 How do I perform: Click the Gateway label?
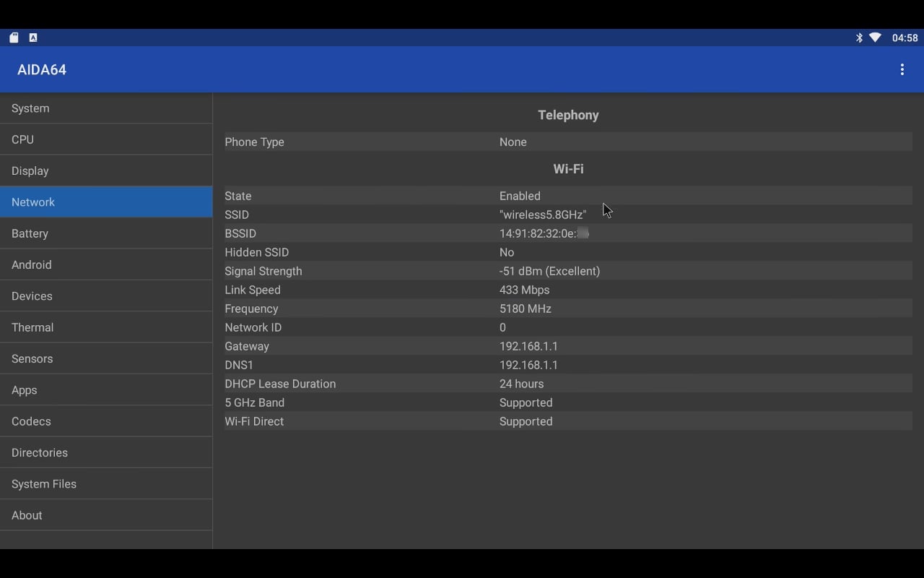[x=247, y=346]
